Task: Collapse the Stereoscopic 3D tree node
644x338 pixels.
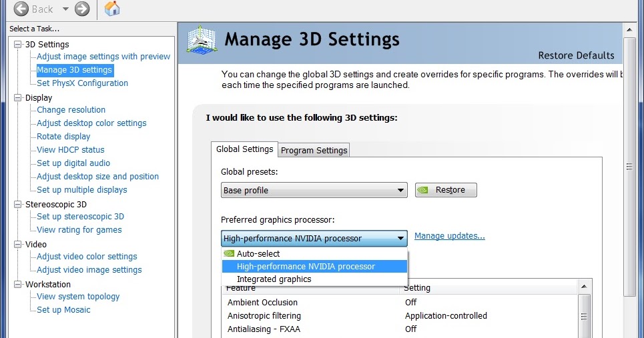Action: 18,205
